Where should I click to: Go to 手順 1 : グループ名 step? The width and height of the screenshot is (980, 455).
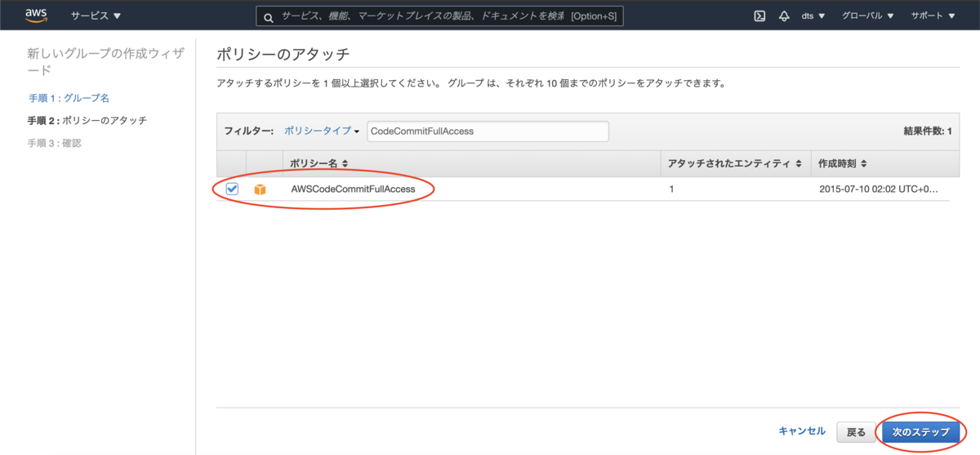[x=69, y=98]
